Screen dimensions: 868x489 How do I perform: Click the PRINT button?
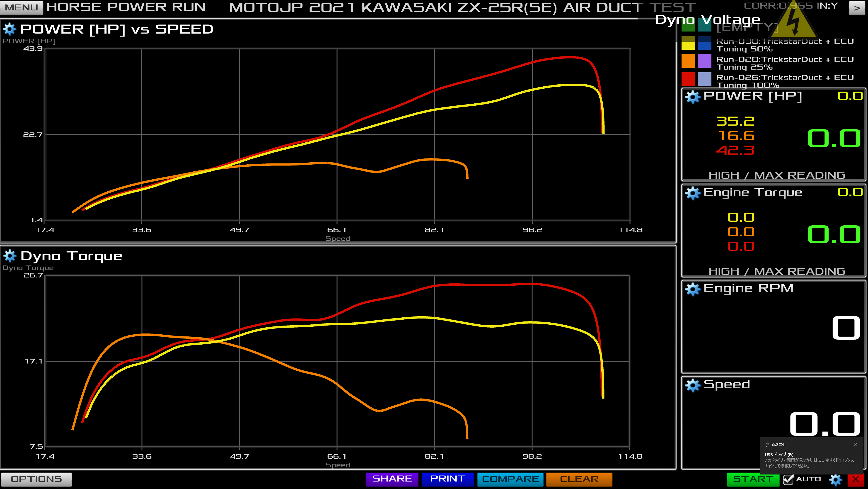click(447, 479)
